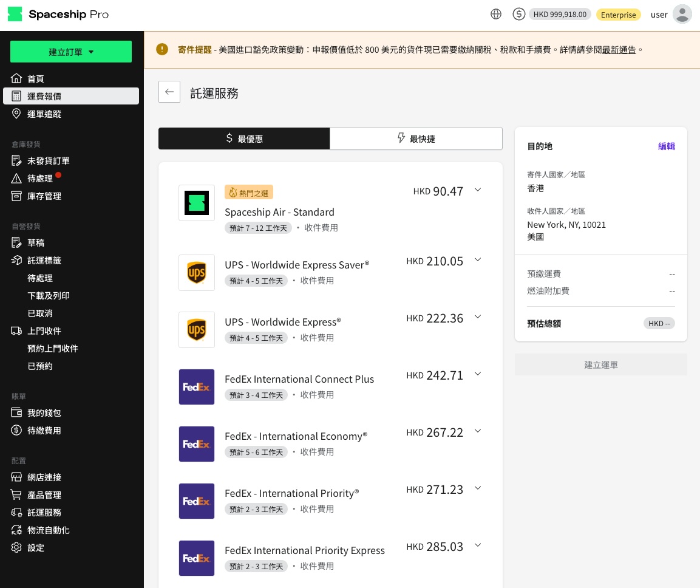The width and height of the screenshot is (700, 588).
Task: Select FedEx - International Economy service name
Action: 296,436
